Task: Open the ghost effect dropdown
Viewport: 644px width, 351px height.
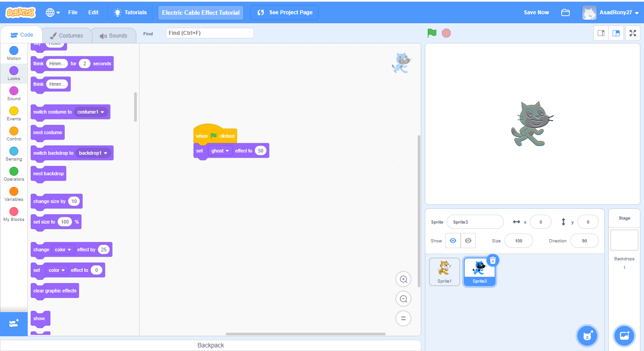Action: point(220,150)
